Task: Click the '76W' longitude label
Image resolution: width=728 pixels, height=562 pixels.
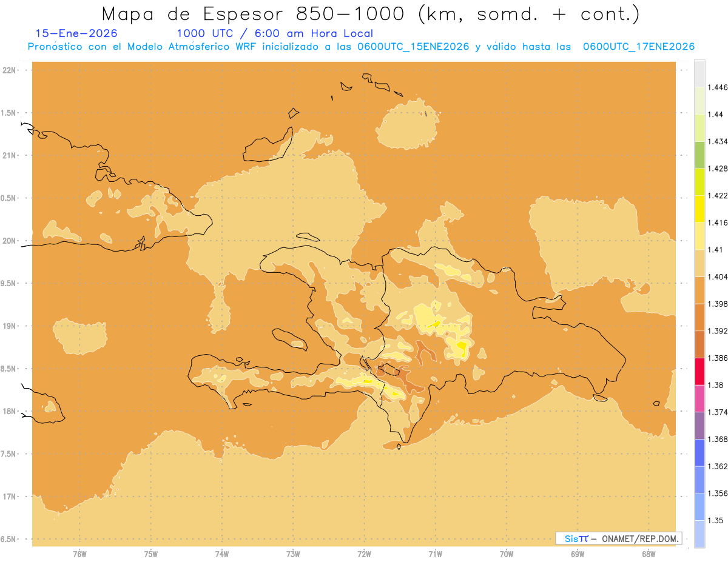Action: [x=79, y=554]
